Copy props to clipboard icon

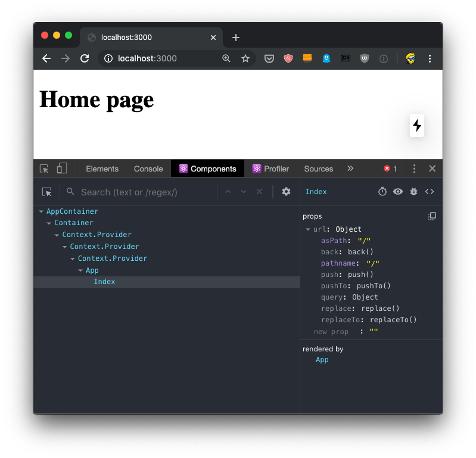433,216
